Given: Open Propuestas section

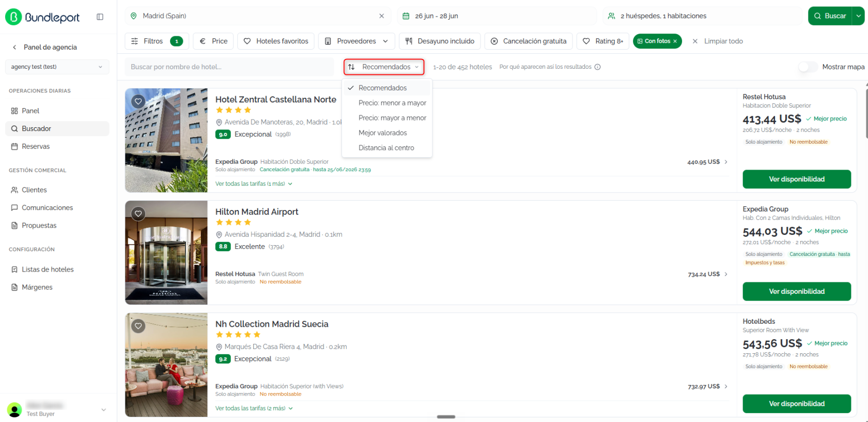Looking at the screenshot, I should pyautogui.click(x=57, y=225).
